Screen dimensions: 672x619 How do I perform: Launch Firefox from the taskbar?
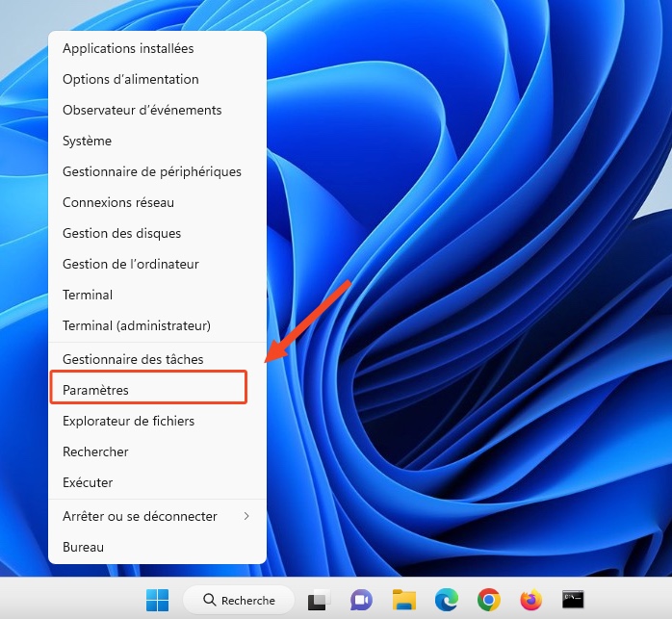click(530, 601)
